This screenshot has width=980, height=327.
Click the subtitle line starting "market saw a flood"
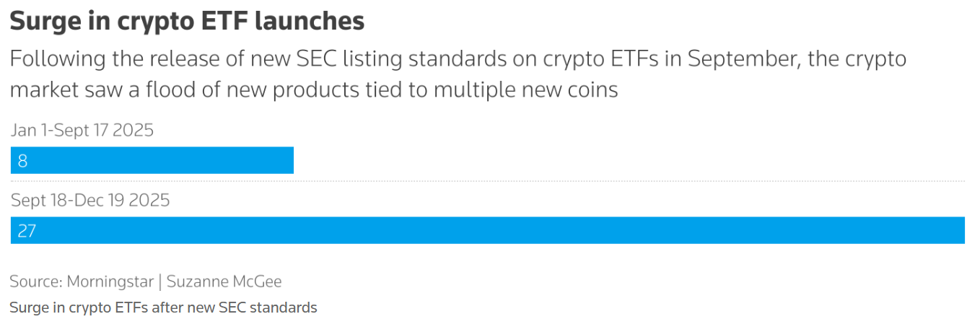pyautogui.click(x=314, y=91)
